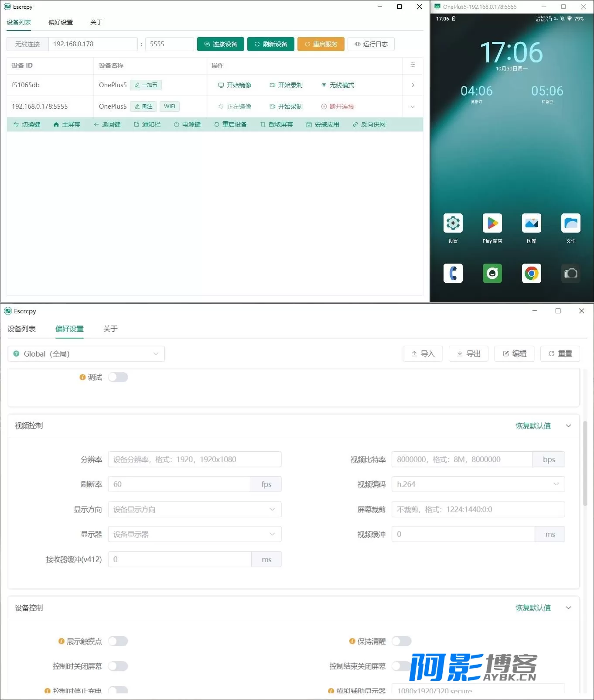Open the 图库 gallery app icon

coord(531,223)
